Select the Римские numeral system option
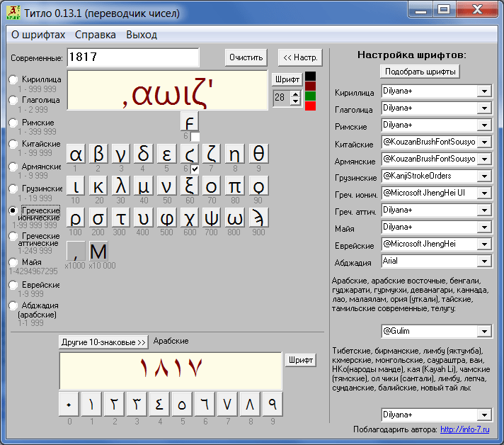The height and width of the screenshot is (445, 504). 13,123
